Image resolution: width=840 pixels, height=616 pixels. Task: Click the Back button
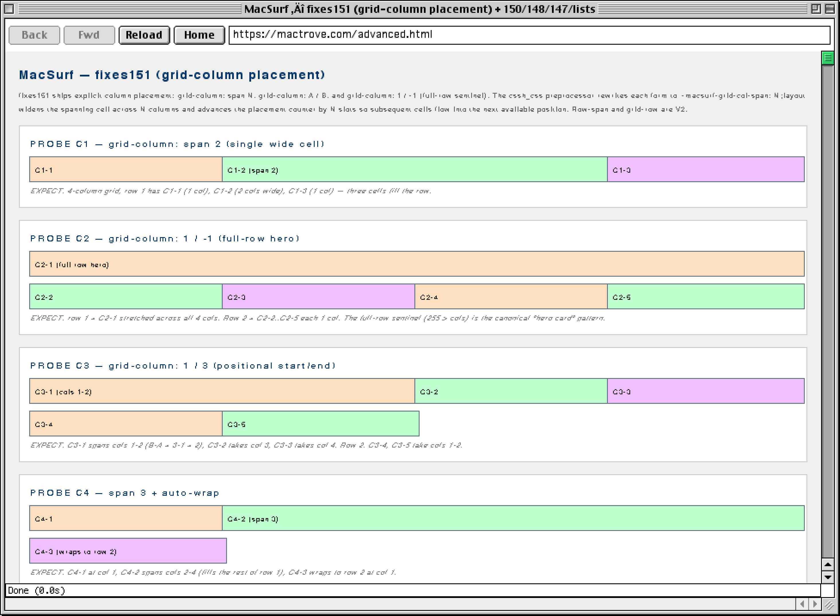click(34, 35)
